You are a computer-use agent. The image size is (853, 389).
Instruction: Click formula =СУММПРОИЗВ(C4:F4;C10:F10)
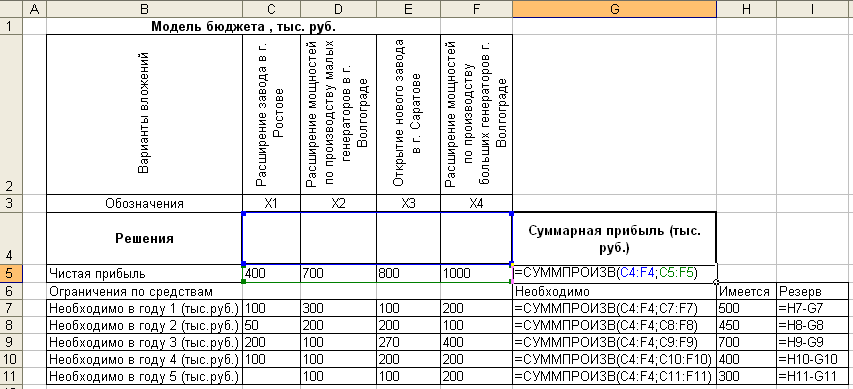(x=614, y=359)
